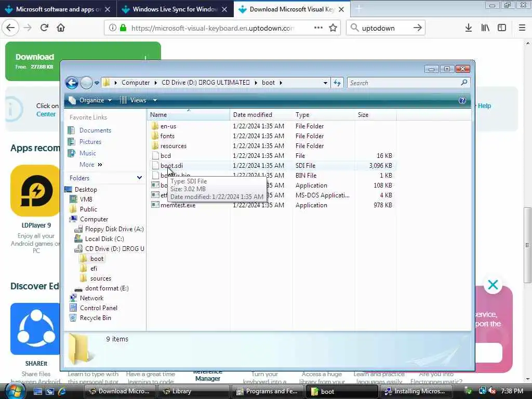Open the recent pages dropdown arrow in Explorer
The width and height of the screenshot is (532, 399).
tap(97, 83)
